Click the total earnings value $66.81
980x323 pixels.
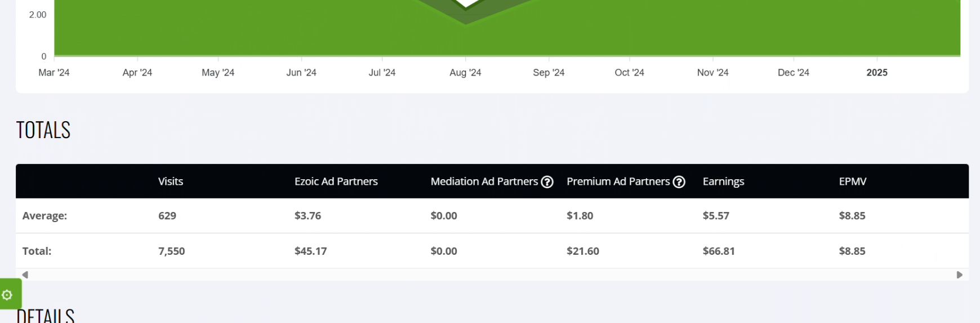coord(719,251)
